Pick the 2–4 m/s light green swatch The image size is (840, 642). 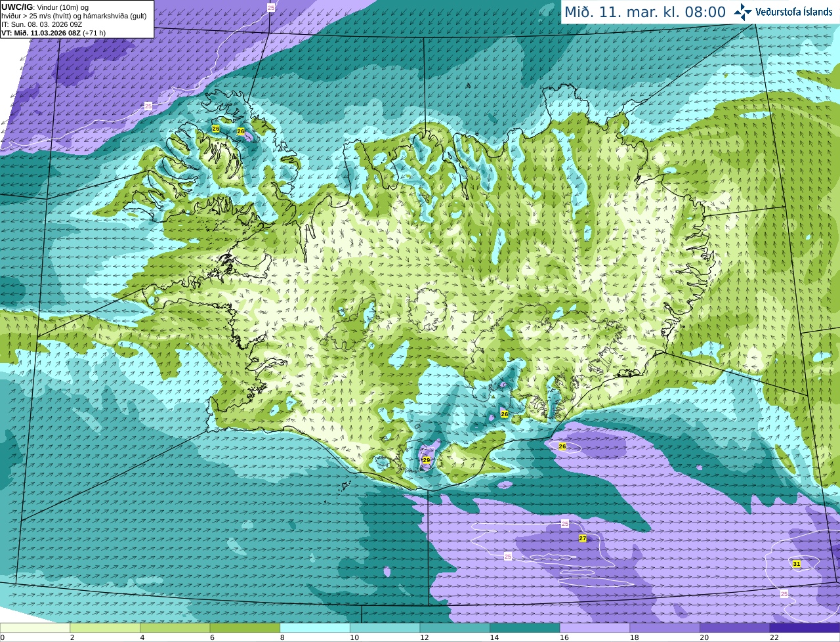[x=105, y=628]
